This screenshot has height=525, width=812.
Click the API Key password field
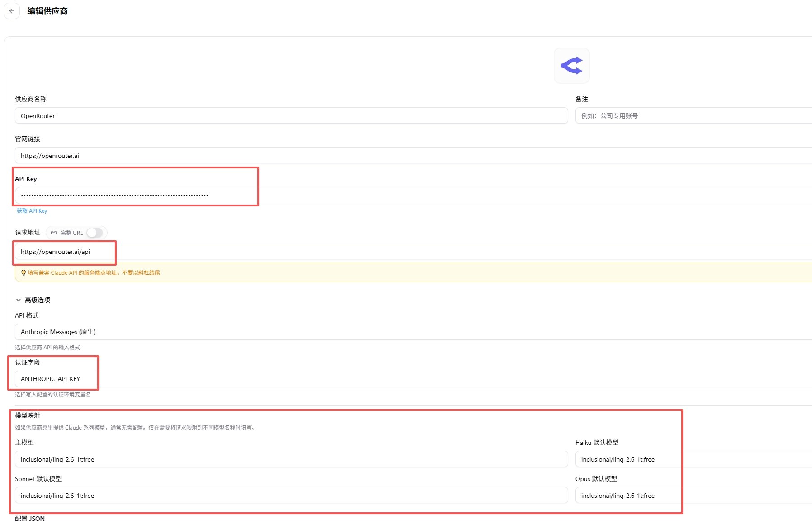click(413, 196)
